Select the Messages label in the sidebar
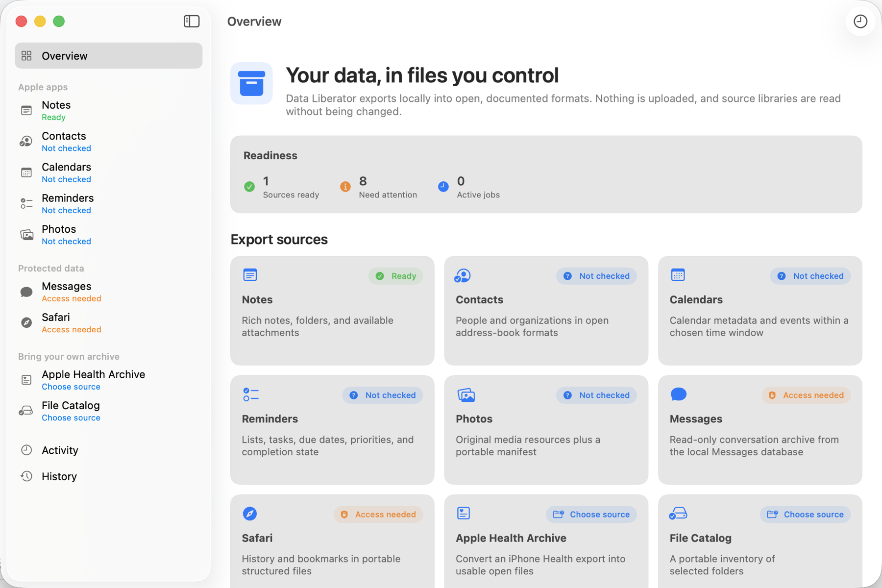The width and height of the screenshot is (882, 588). pos(66,286)
